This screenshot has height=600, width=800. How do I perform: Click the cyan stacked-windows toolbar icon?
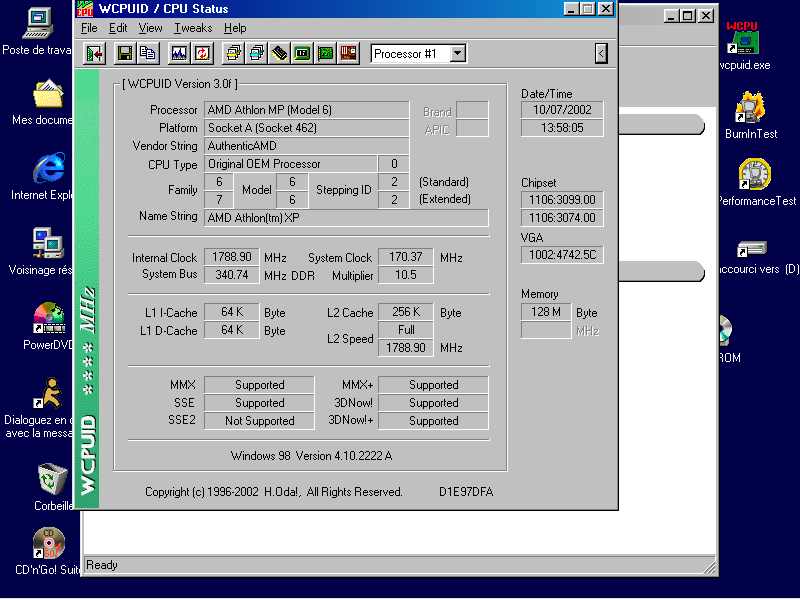point(257,53)
